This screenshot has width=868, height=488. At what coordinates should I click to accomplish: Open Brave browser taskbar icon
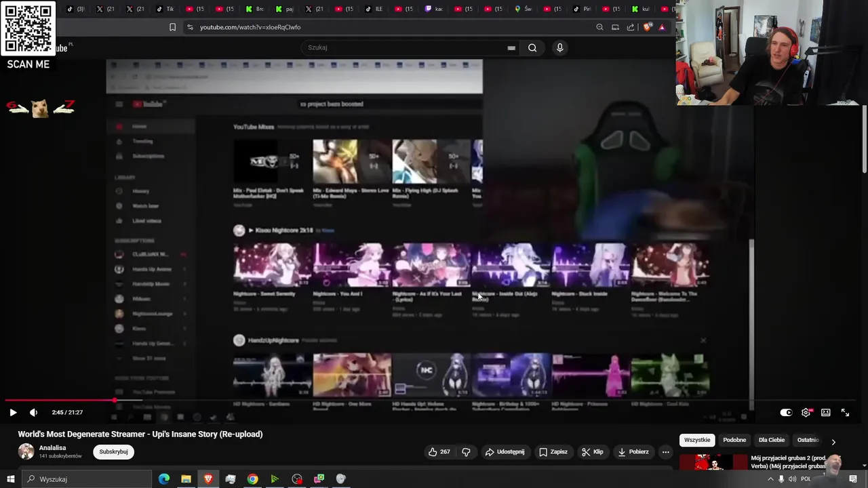pyautogui.click(x=208, y=479)
